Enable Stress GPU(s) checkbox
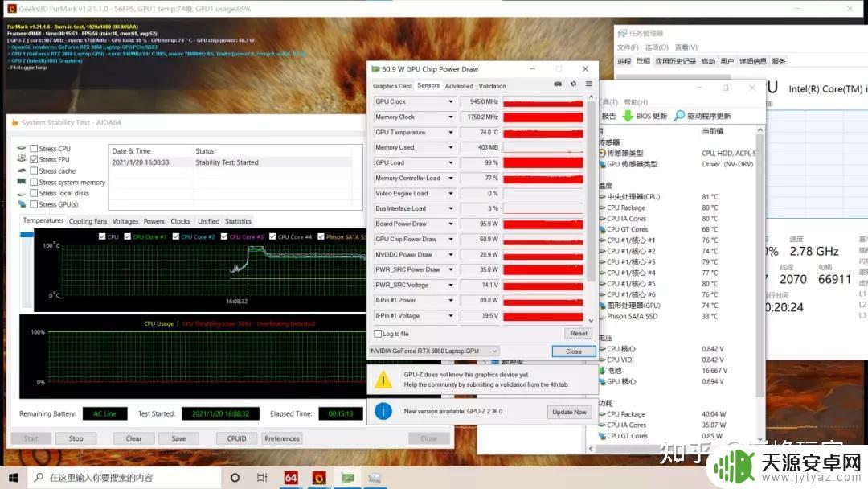Screen dimensions: 868x489 pos(35,203)
